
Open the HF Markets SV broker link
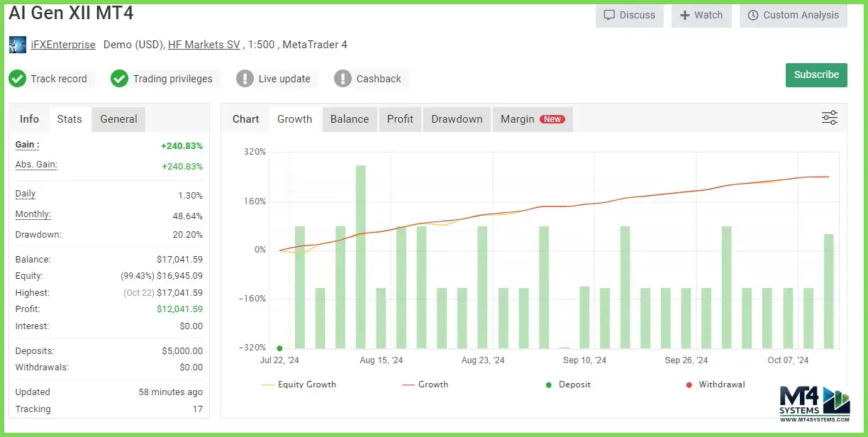coord(204,45)
